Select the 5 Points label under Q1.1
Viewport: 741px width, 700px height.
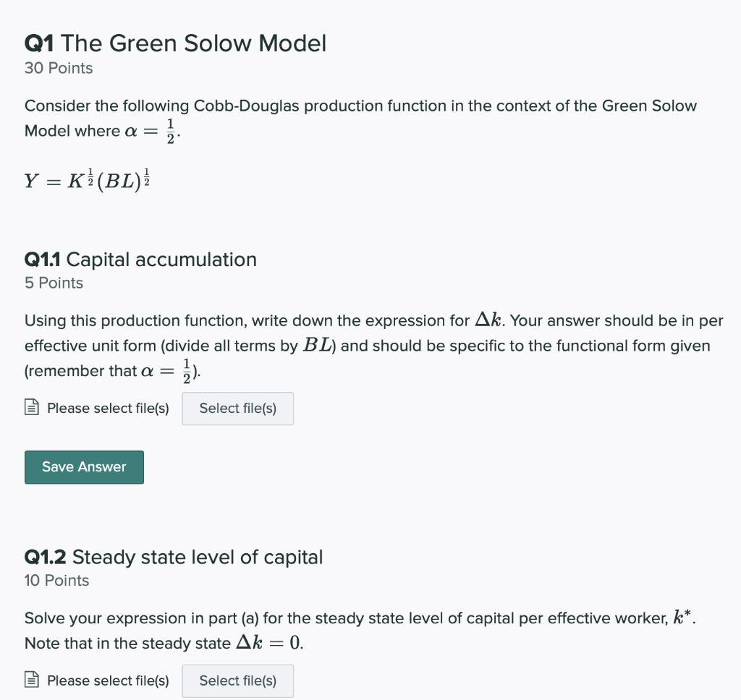tap(54, 283)
